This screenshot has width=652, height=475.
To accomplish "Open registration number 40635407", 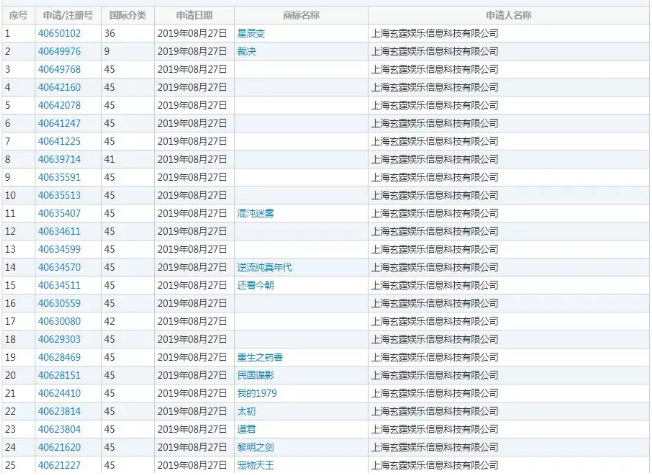I will (59, 213).
